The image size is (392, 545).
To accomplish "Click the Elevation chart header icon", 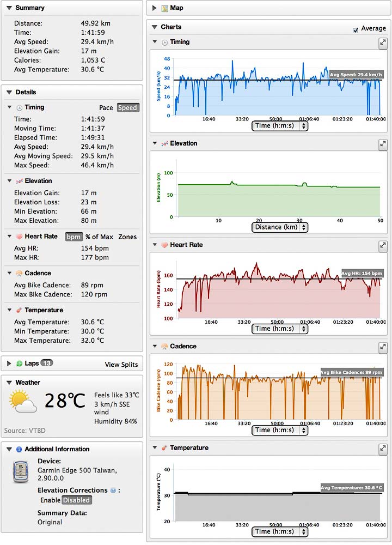I will click(x=164, y=143).
